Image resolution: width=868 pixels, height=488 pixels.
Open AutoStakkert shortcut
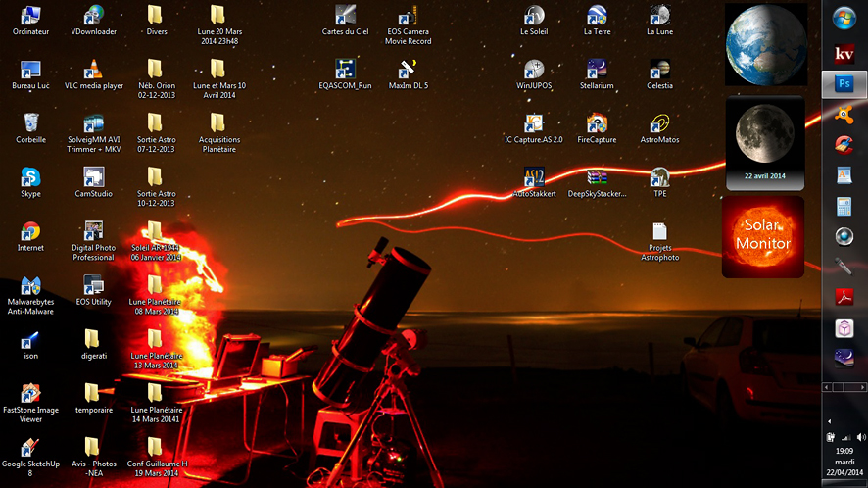point(534,182)
